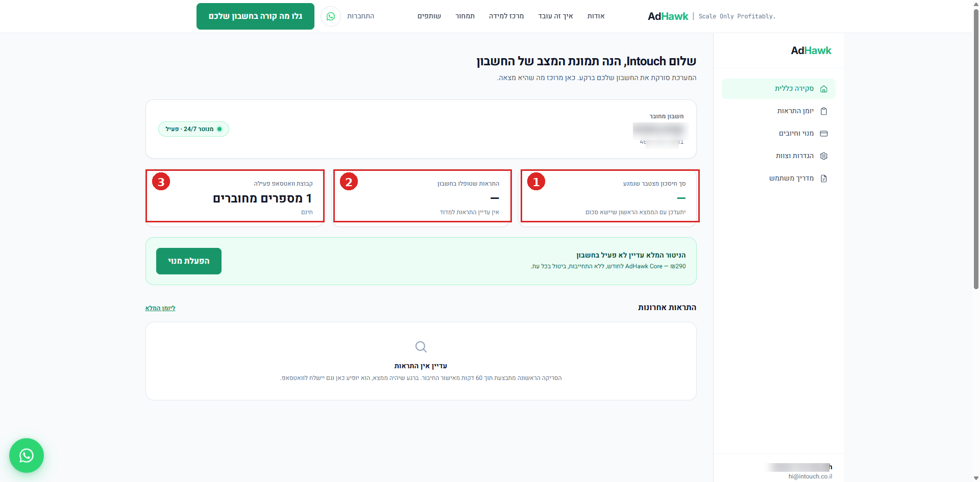980x482 pixels.
Task: Open the שותפים partners page
Action: pos(429,16)
